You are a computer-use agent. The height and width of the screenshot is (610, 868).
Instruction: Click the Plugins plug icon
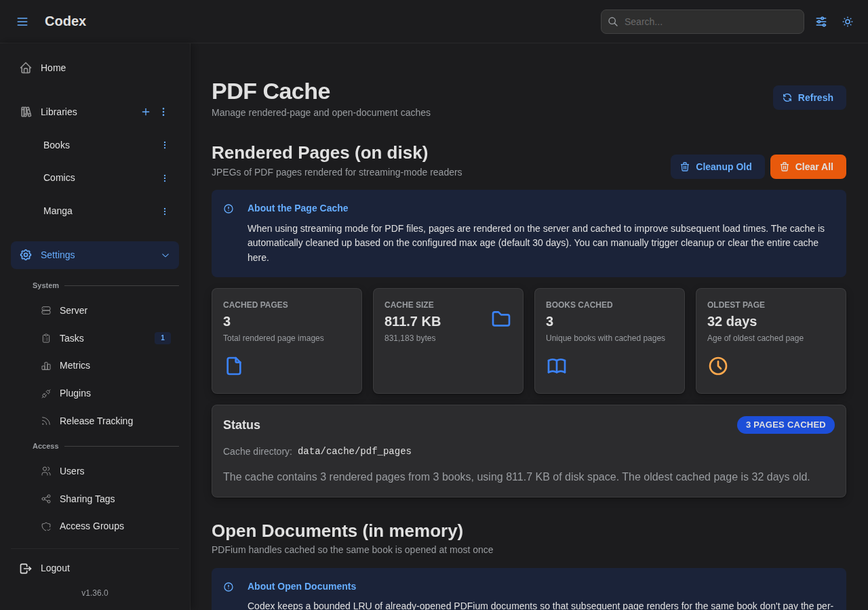point(46,393)
